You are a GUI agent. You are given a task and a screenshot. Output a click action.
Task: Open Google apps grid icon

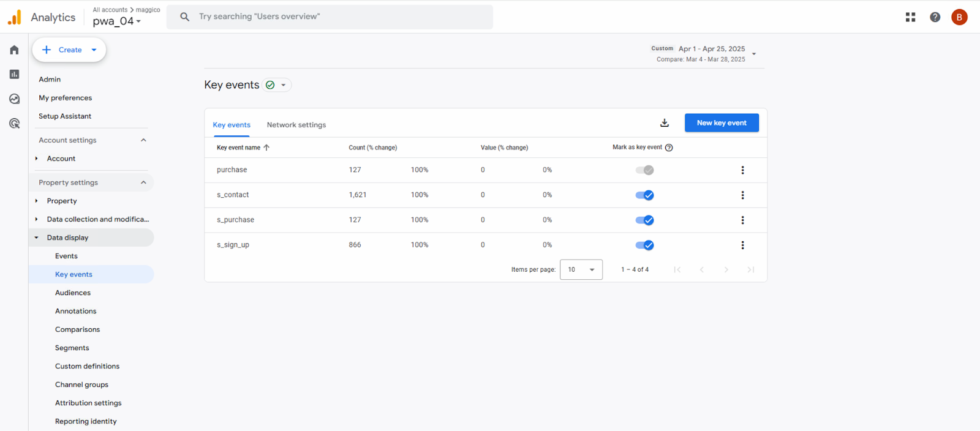(x=910, y=17)
